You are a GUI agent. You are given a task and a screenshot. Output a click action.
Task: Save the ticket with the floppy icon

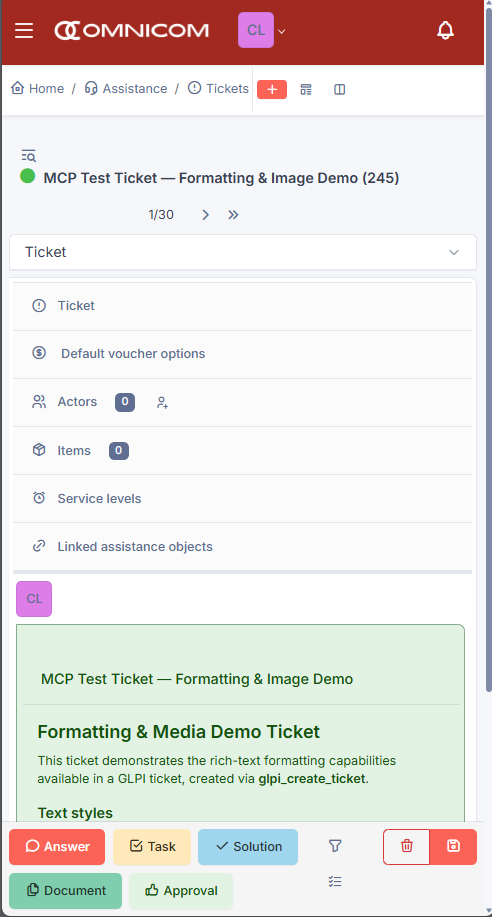(453, 846)
